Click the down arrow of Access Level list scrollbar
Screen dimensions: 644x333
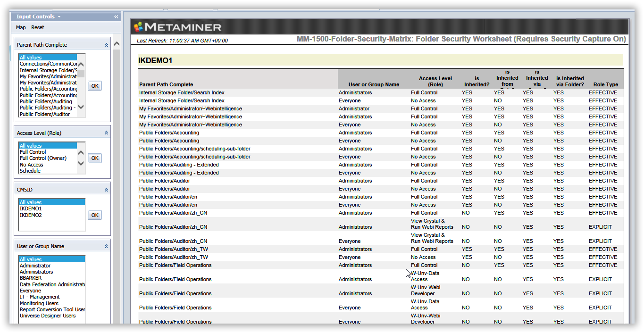(81, 164)
